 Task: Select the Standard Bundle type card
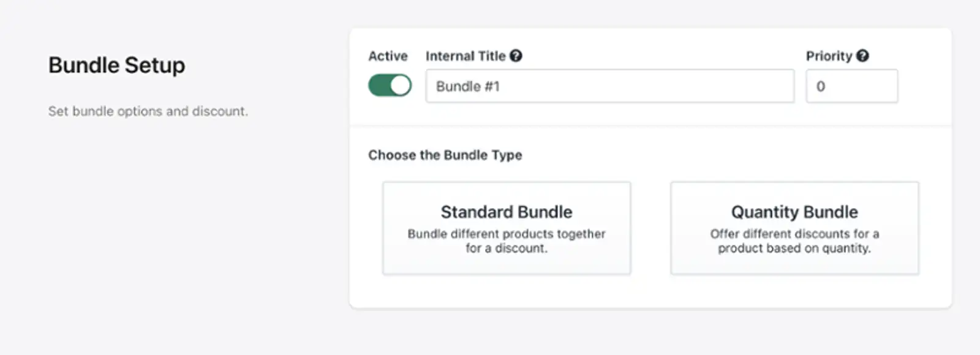coord(507,228)
